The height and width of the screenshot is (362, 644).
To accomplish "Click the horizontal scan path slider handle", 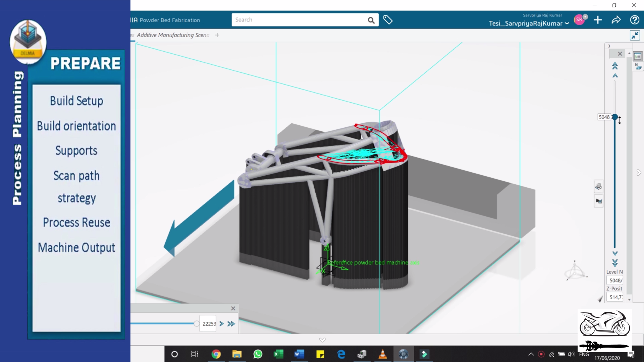I will tap(196, 324).
